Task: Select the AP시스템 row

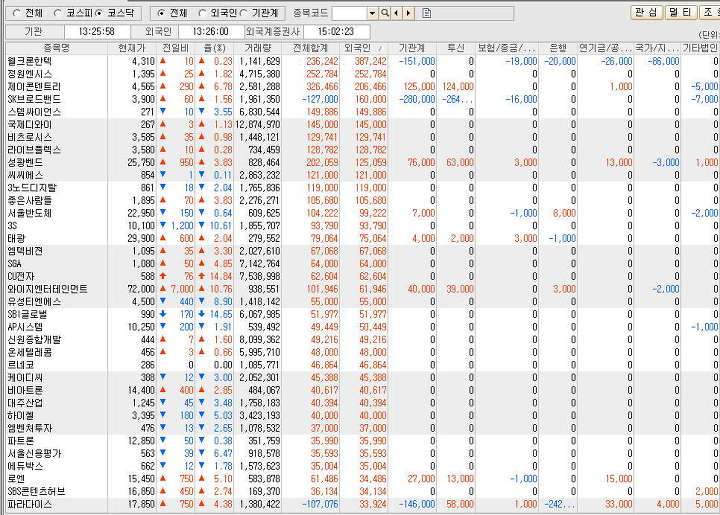Action: click(x=363, y=327)
